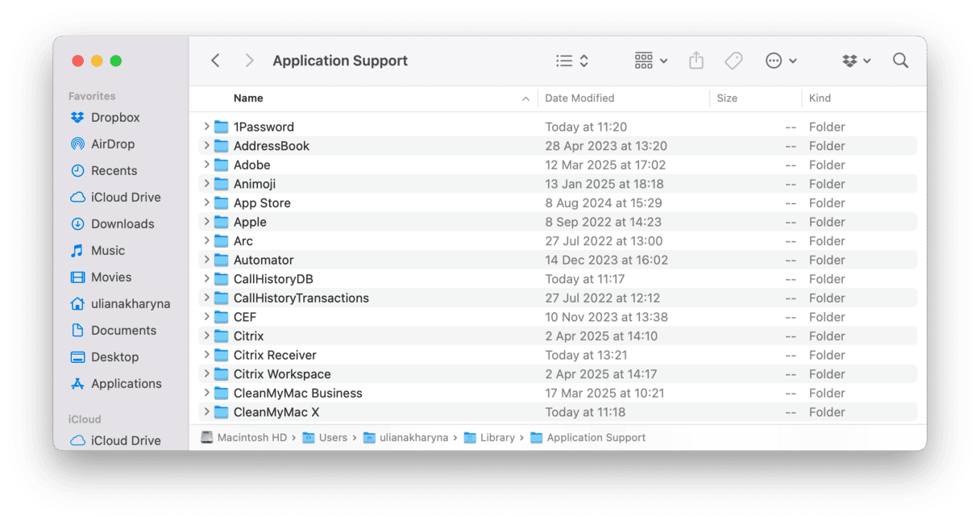Sort by the Name column header

pos(248,98)
